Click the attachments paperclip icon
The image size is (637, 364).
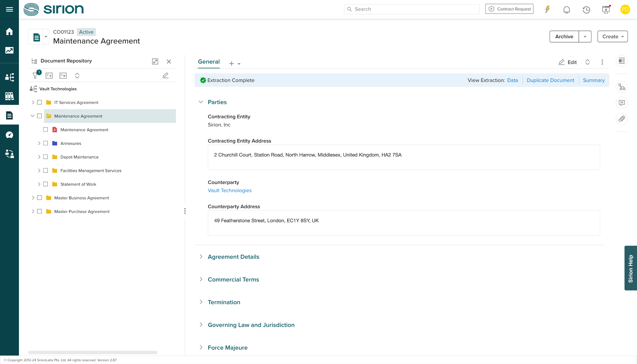622,119
